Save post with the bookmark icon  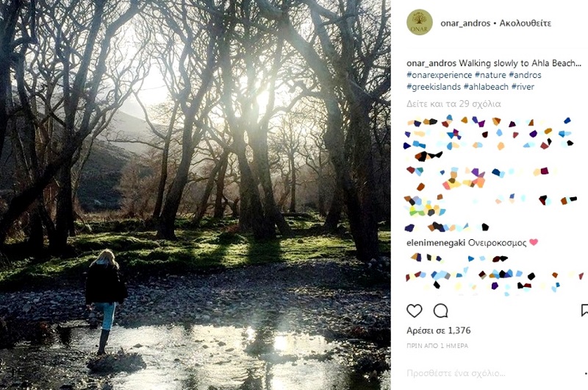pyautogui.click(x=585, y=311)
